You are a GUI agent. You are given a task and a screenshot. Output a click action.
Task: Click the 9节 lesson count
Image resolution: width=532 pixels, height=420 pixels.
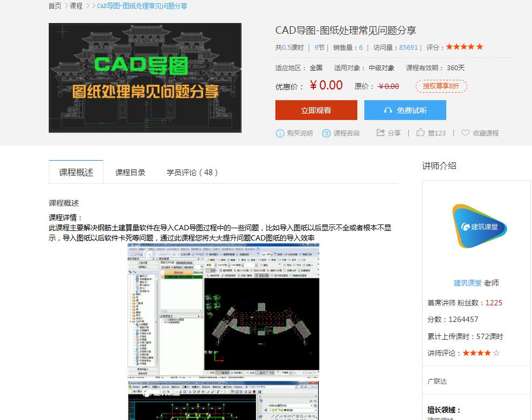[320, 48]
